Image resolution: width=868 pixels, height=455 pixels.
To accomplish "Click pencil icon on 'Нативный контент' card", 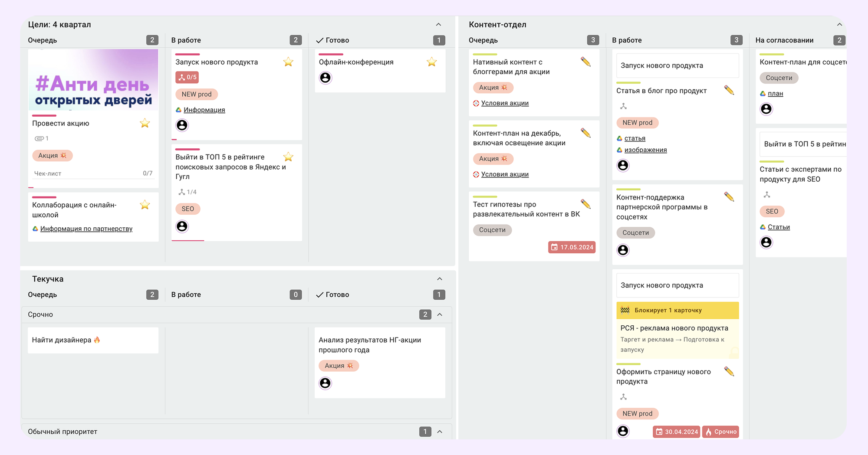I will (585, 62).
